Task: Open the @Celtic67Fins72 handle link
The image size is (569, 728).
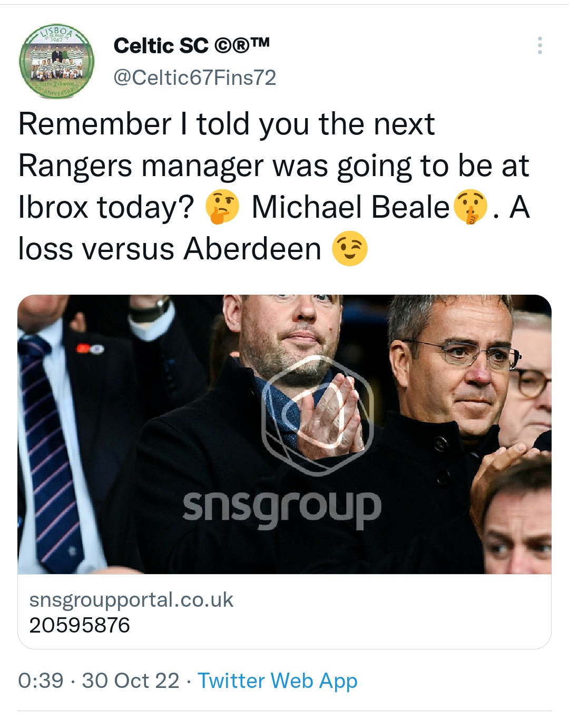Action: (x=195, y=77)
